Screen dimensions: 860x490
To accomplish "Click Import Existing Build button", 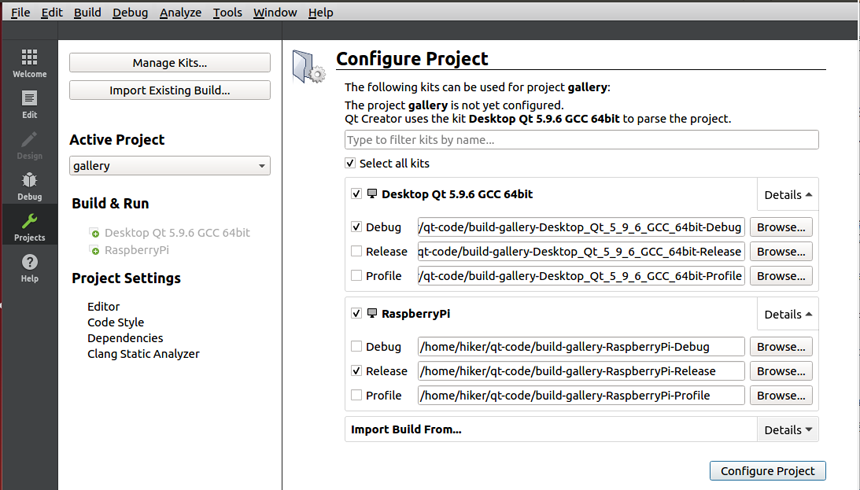I will pyautogui.click(x=169, y=90).
